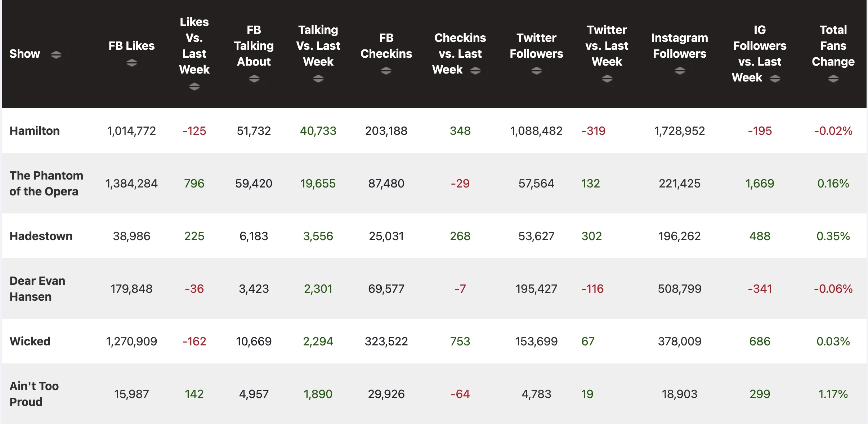Screen dimensions: 868x424
Task: Click sort icon under Talking Vs. Last Week
Action: (x=318, y=79)
